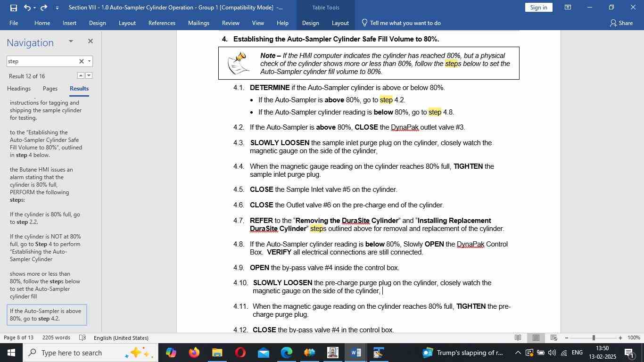
Task: Open the network icon in system tray
Action: coord(564,353)
